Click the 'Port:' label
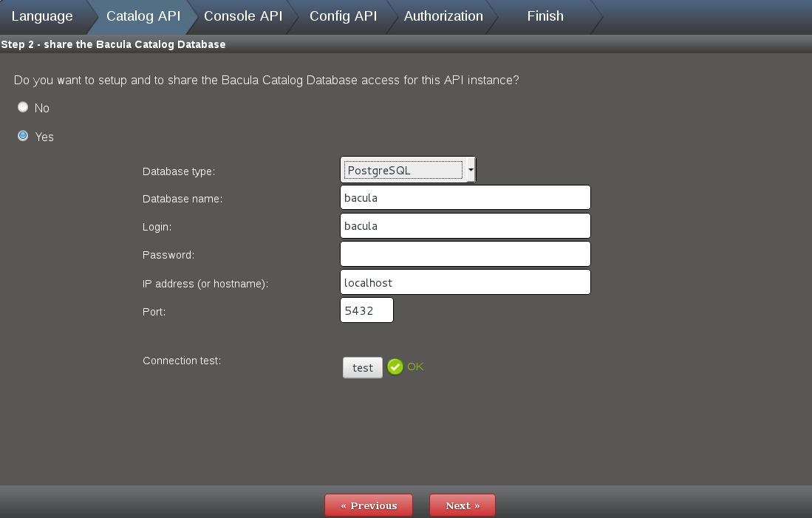Viewport: 812px width, 518px height. click(x=154, y=312)
